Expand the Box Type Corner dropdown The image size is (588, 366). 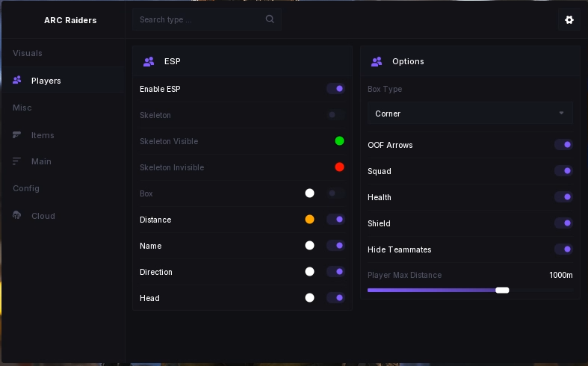pos(470,114)
